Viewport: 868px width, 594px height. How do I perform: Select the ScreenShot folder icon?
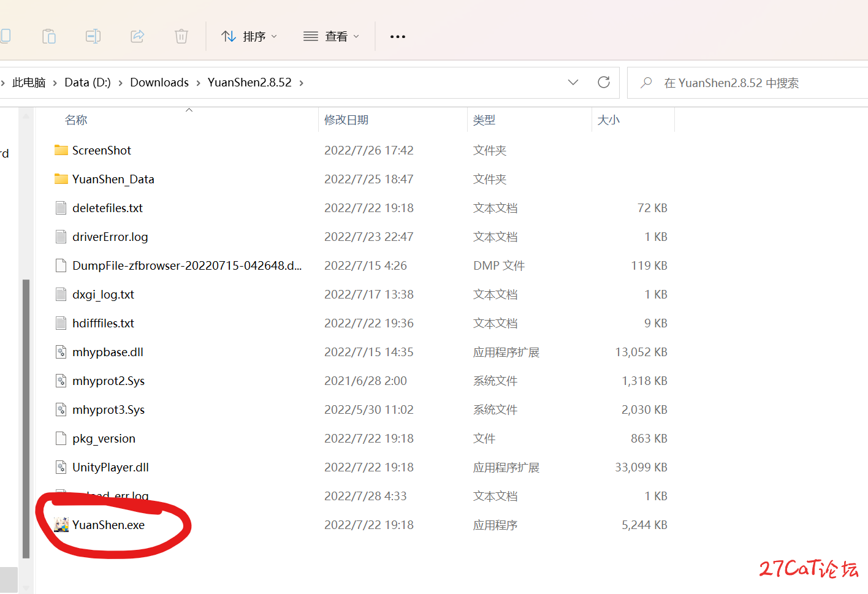pyautogui.click(x=61, y=150)
